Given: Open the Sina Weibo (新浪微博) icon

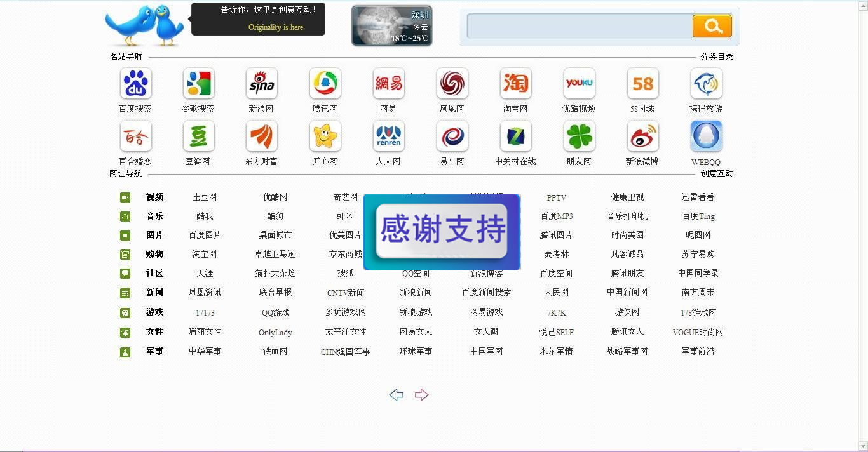Looking at the screenshot, I should 643,136.
